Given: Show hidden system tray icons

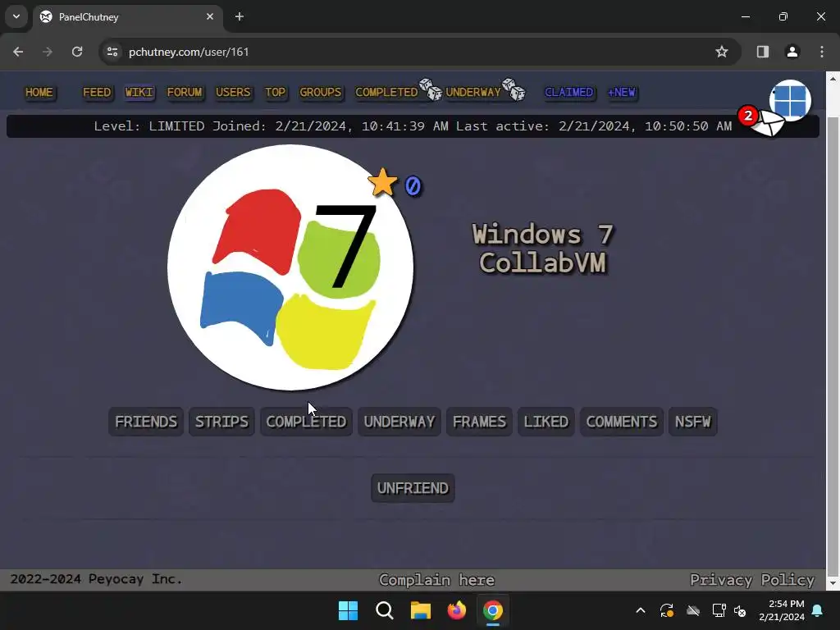Looking at the screenshot, I should (x=640, y=610).
